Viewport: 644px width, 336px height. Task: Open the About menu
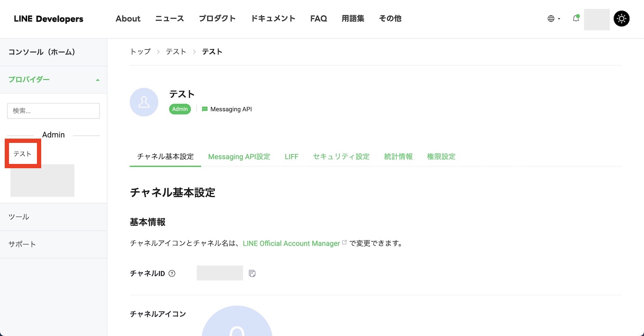128,18
